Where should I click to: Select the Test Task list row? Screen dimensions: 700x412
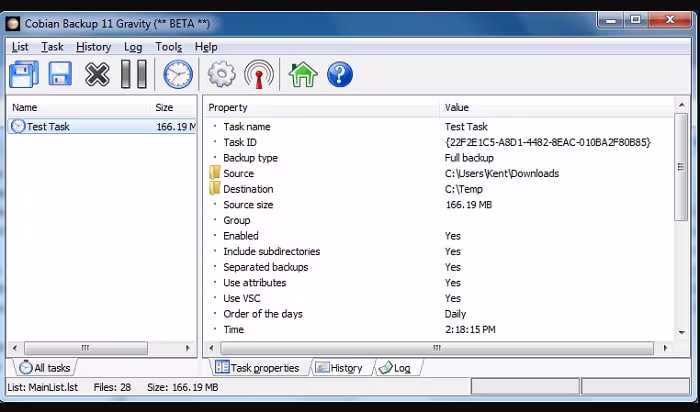(x=102, y=126)
